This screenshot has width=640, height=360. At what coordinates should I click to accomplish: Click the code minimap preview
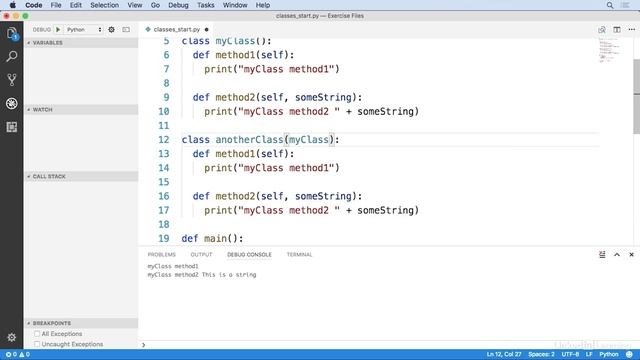pyautogui.click(x=609, y=50)
